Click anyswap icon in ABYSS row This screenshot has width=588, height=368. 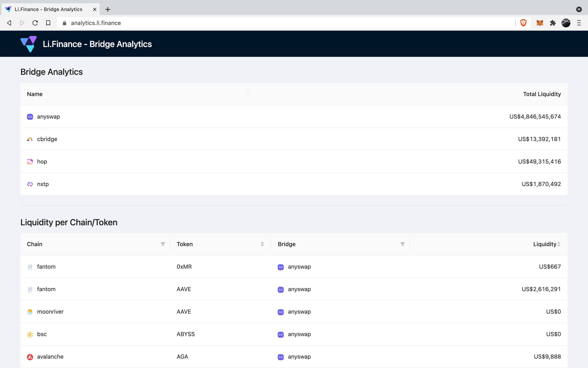pyautogui.click(x=281, y=334)
